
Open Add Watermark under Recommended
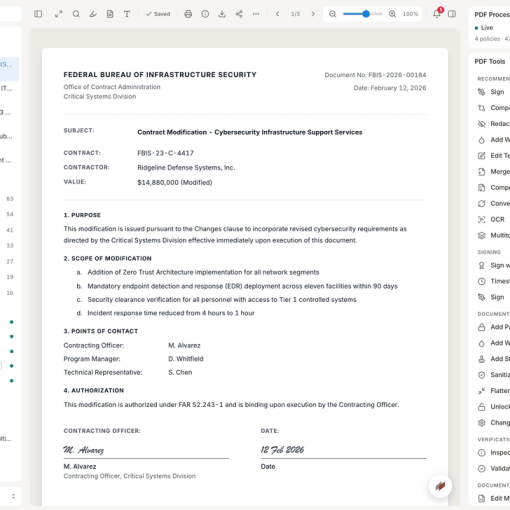[x=493, y=140]
